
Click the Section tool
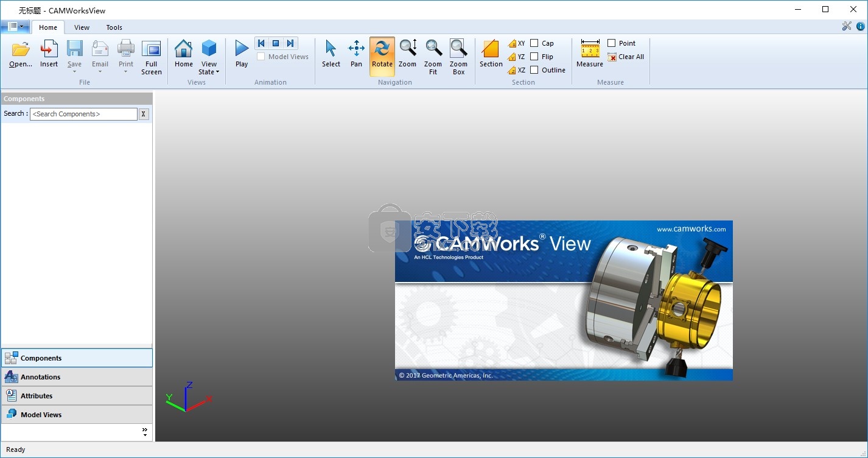[x=491, y=54]
